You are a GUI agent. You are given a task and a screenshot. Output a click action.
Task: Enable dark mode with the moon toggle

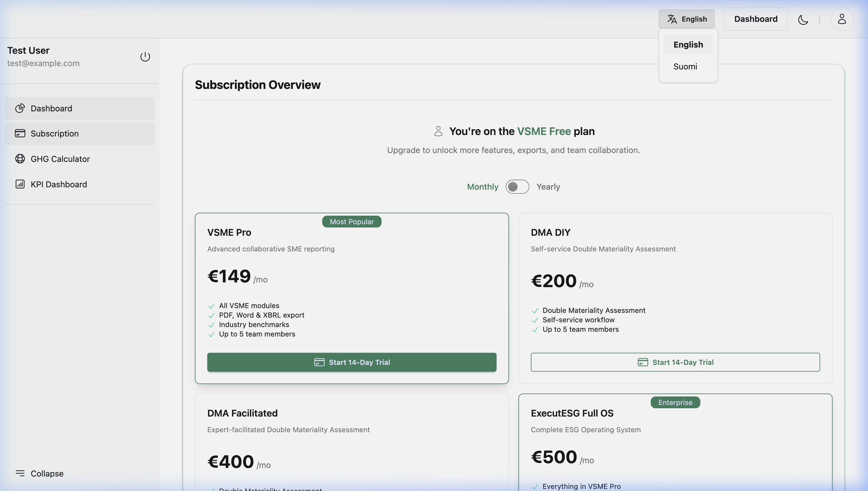click(x=803, y=19)
